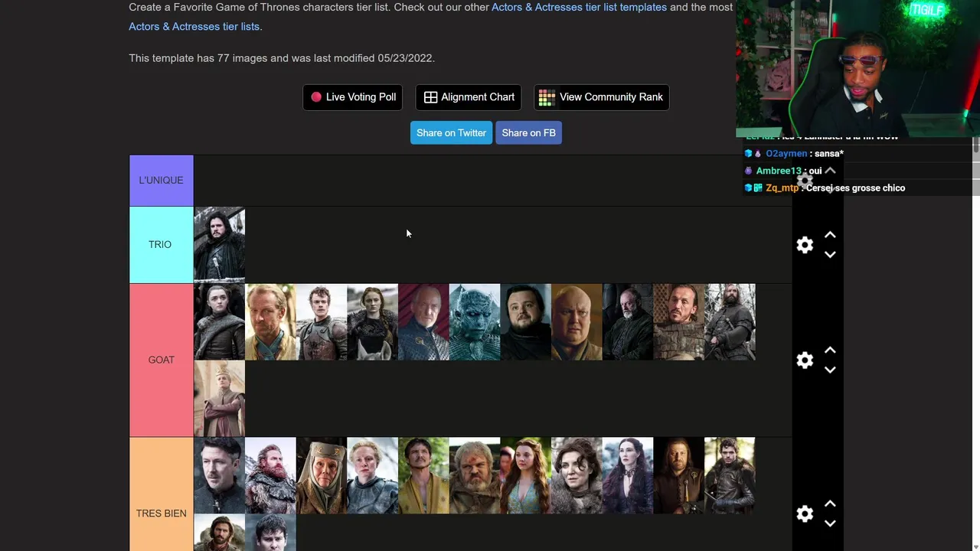Select the red GOAT tier label
Image resolution: width=980 pixels, height=551 pixels.
pos(161,360)
